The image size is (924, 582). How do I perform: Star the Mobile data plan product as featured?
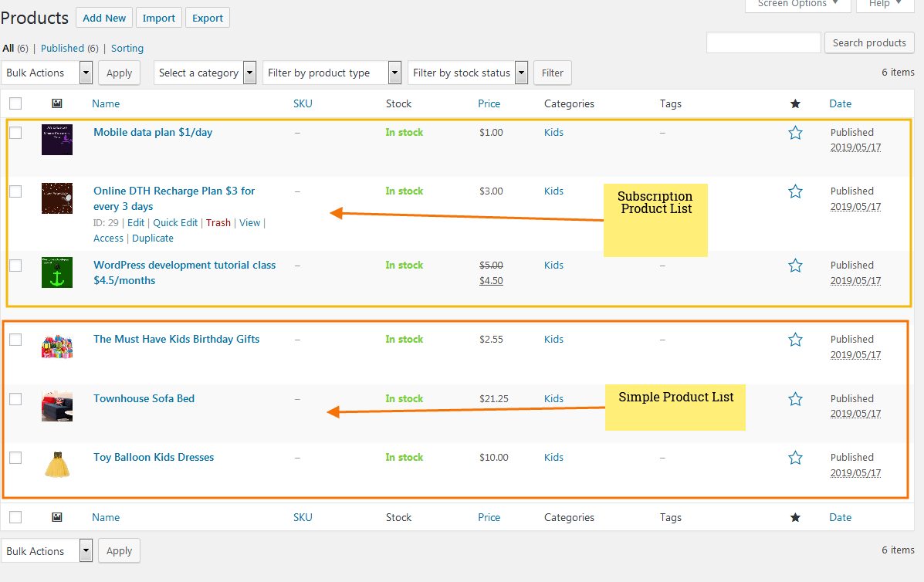pos(795,133)
